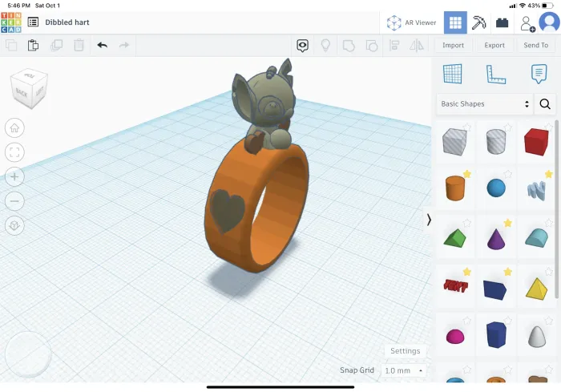Toggle the Show all eye icon

[303, 46]
